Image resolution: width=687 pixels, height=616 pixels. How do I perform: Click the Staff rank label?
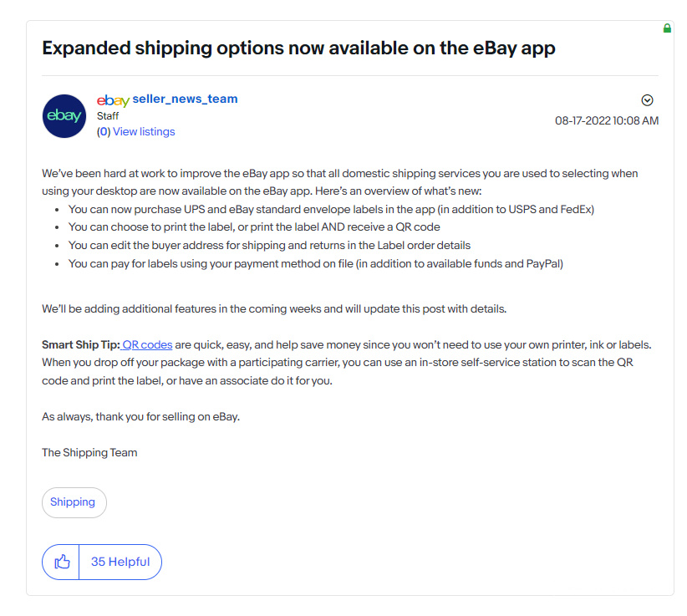pyautogui.click(x=108, y=115)
